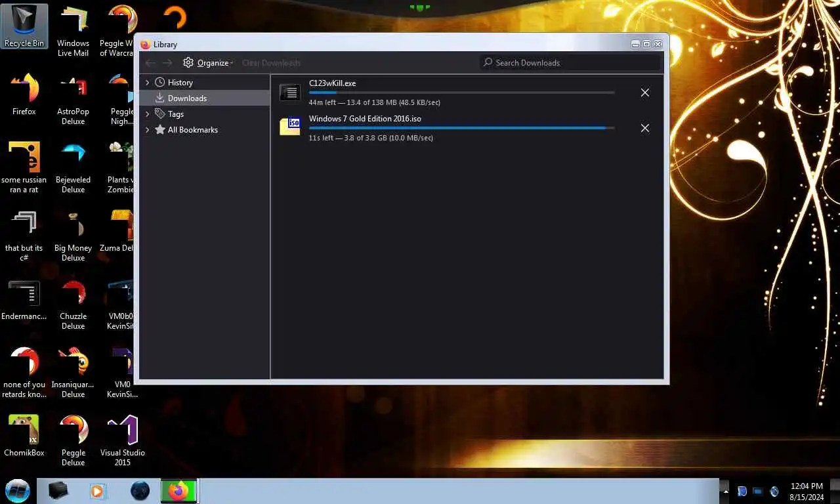The image size is (840, 504).
Task: Open Big Money Deluxe desktop icon
Action: click(x=73, y=236)
